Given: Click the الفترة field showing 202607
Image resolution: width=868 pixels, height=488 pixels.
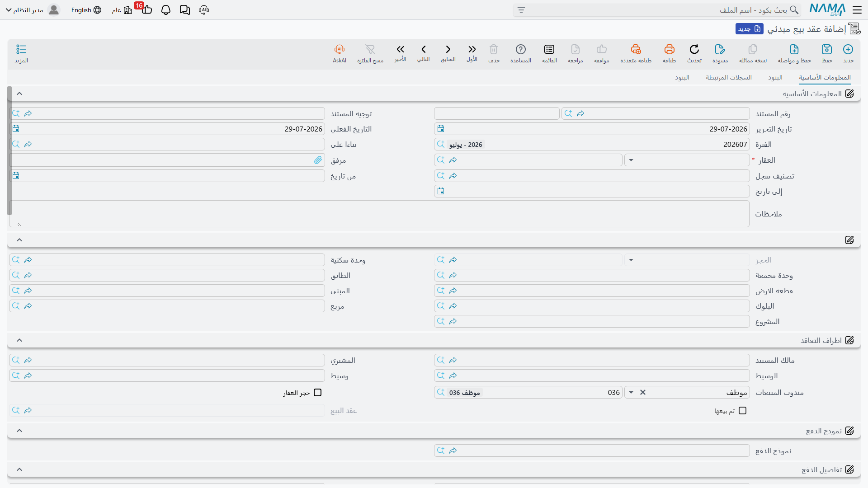Looking at the screenshot, I should 592,144.
